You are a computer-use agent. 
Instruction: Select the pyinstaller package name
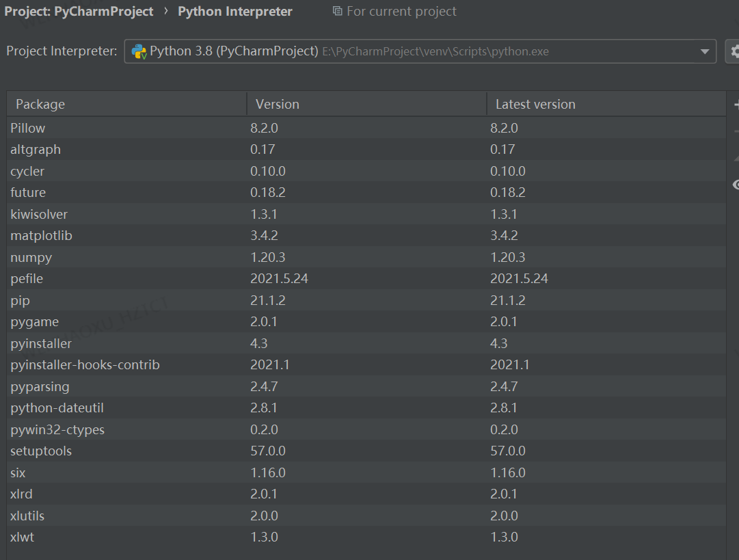click(x=41, y=344)
